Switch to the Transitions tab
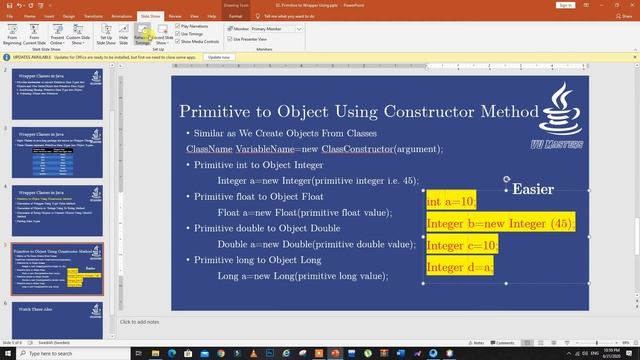The image size is (640, 360). 93,16
